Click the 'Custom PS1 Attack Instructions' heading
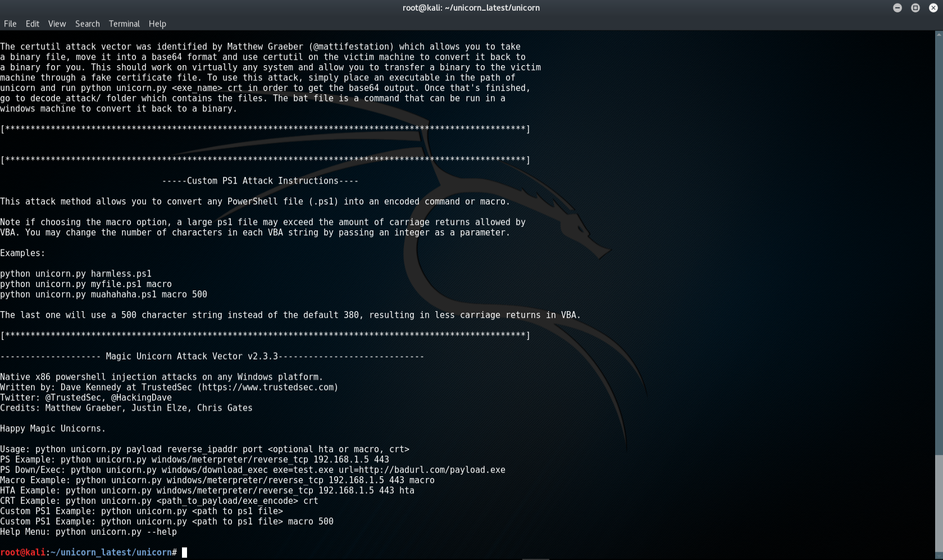This screenshot has height=560, width=943. (260, 181)
